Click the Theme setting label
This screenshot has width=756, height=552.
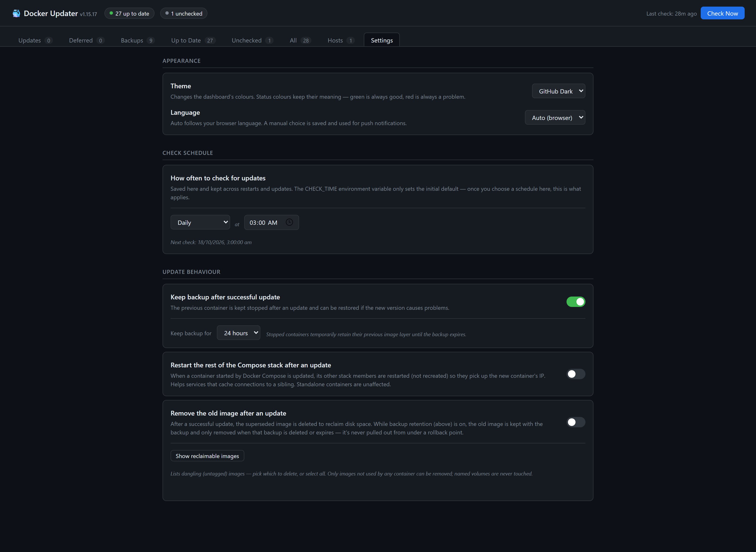click(x=180, y=86)
